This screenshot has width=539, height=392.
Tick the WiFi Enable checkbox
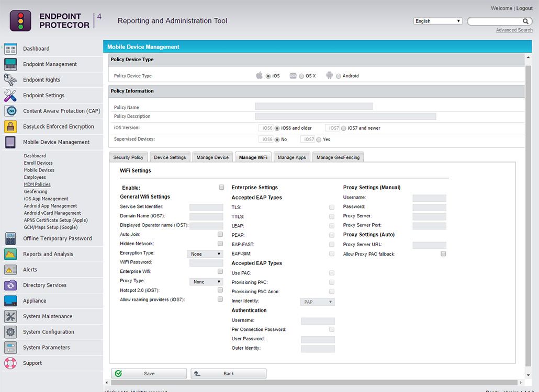[221, 187]
